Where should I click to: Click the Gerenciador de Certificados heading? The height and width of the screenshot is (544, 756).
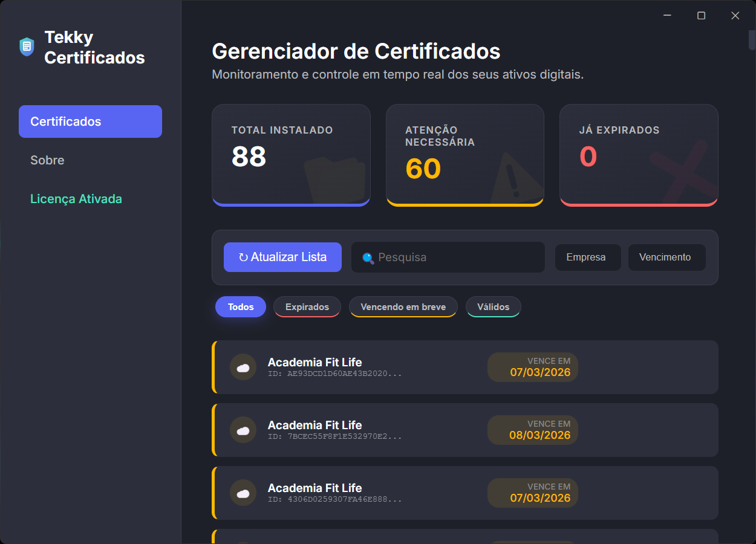coord(356,51)
